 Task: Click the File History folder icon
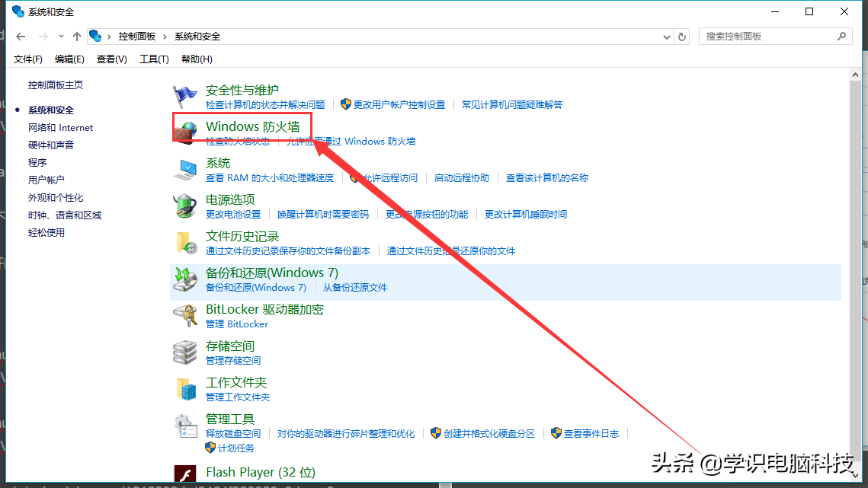coord(185,243)
